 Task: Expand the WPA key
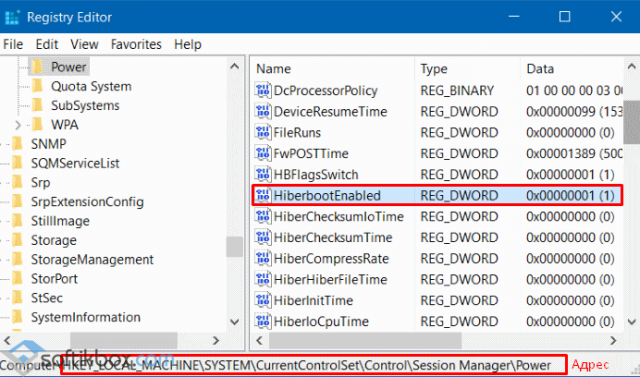tap(18, 124)
